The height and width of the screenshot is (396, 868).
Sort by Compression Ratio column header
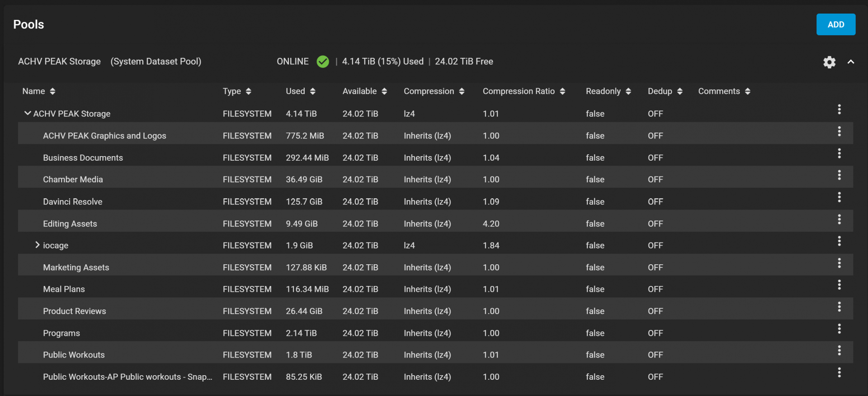[x=524, y=91]
